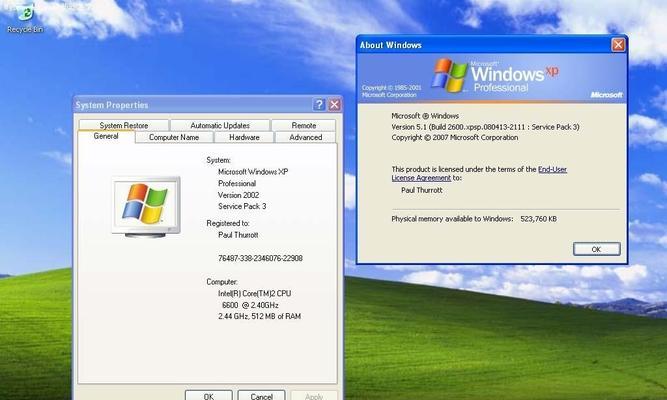The height and width of the screenshot is (400, 667).
Task: Open the Hardware tab
Action: coord(244,137)
